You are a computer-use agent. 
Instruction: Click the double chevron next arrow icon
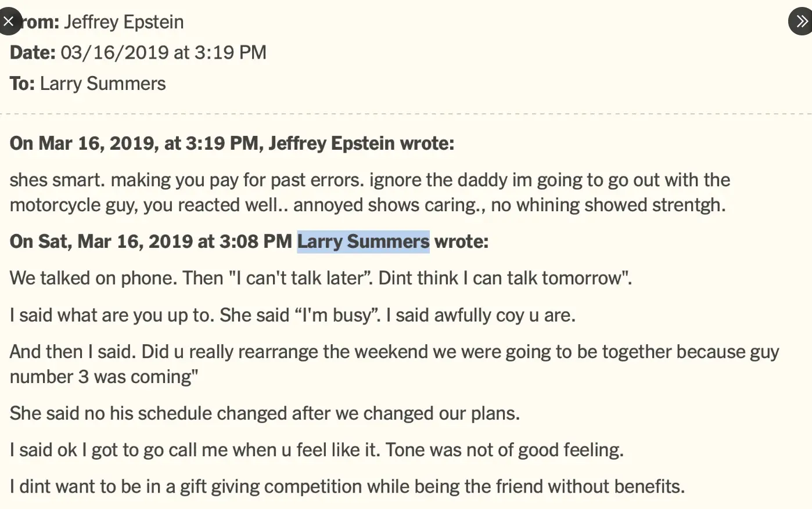pyautogui.click(x=802, y=21)
